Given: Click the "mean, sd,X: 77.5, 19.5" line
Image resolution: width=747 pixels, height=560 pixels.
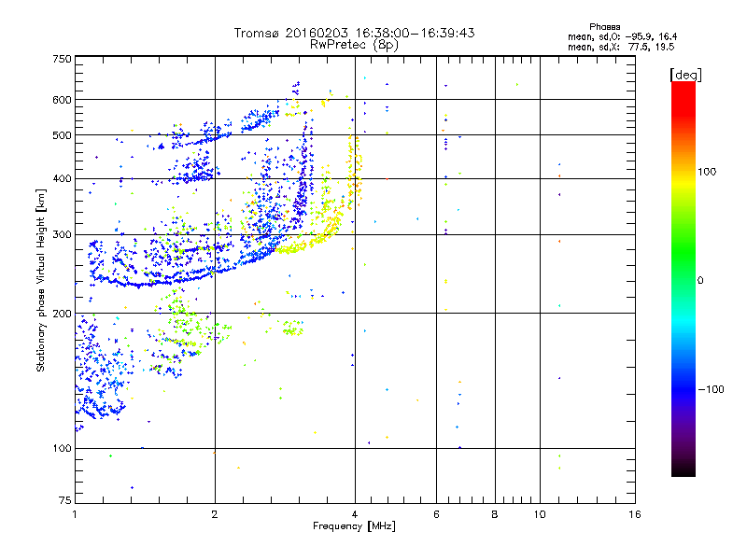Looking at the screenshot, I should pos(621,47).
